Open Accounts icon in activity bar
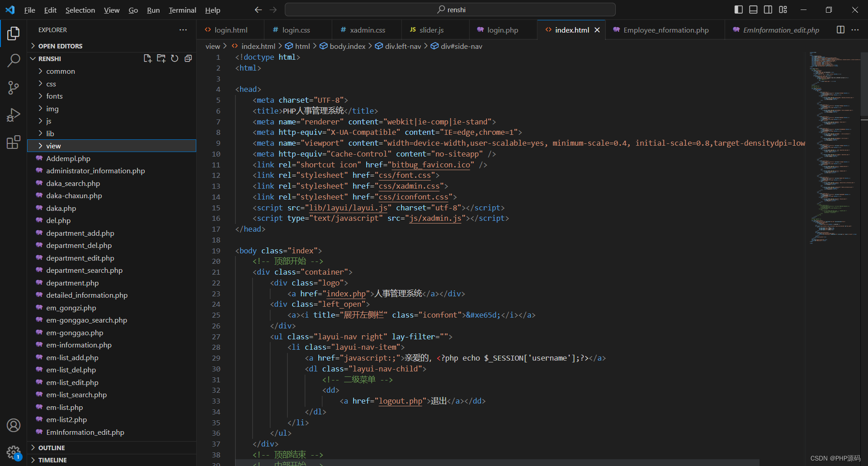 pyautogui.click(x=14, y=425)
